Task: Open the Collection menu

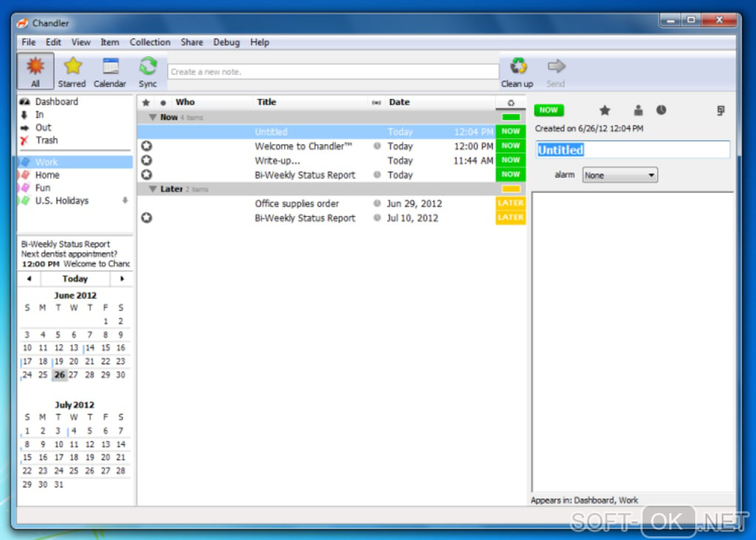Action: click(150, 42)
